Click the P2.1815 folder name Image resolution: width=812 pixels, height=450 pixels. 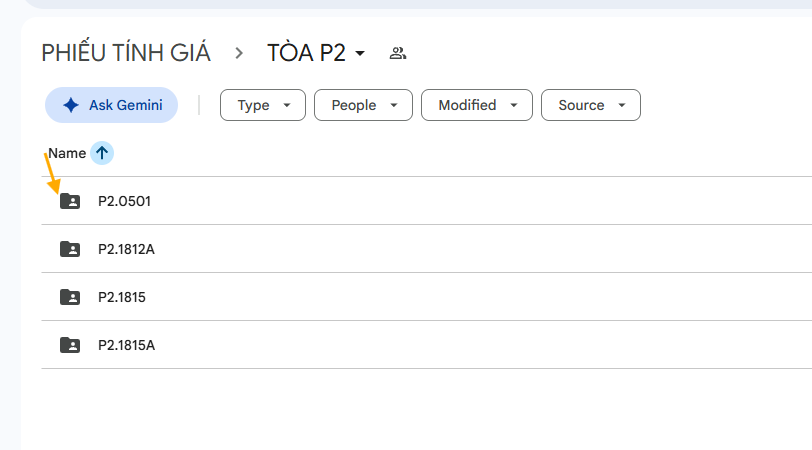(122, 297)
